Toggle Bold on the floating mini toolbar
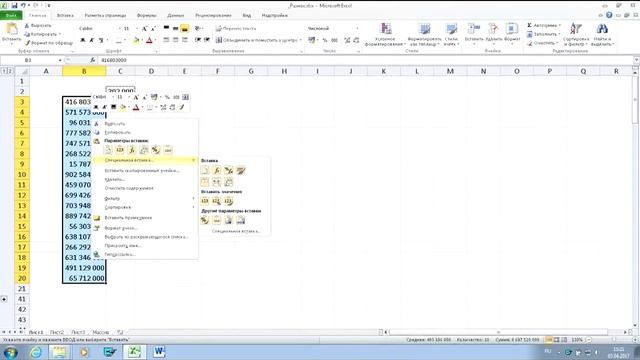 click(x=96, y=107)
